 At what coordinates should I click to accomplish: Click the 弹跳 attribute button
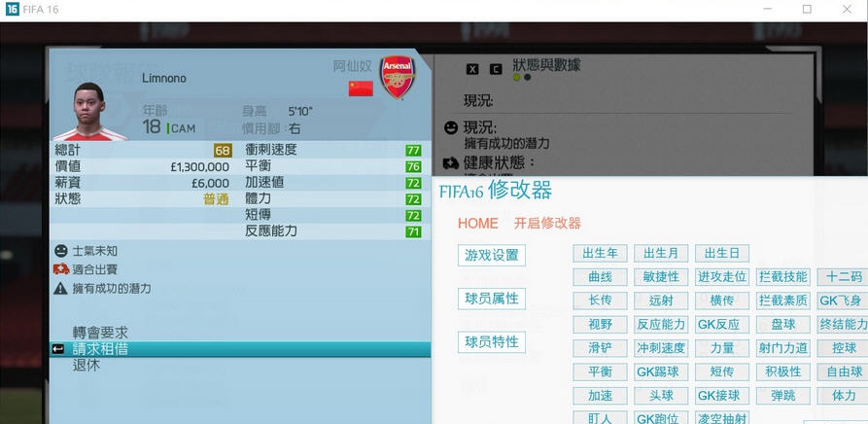point(782,396)
